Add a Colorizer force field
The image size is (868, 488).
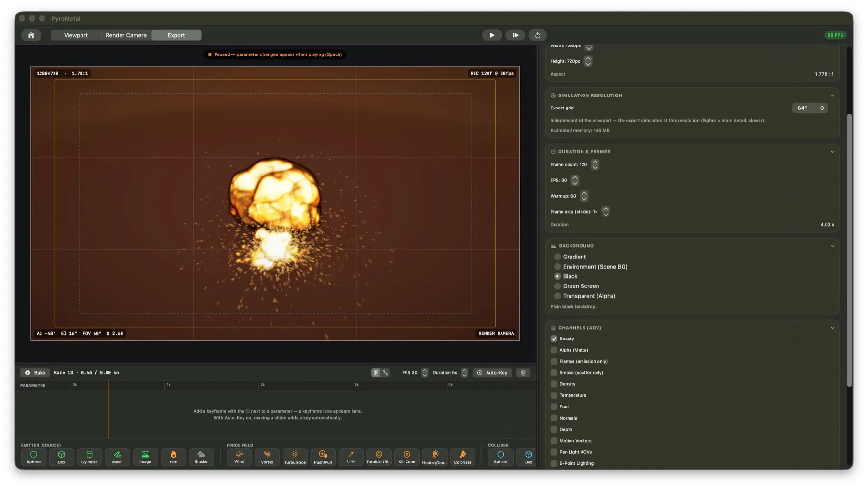462,457
